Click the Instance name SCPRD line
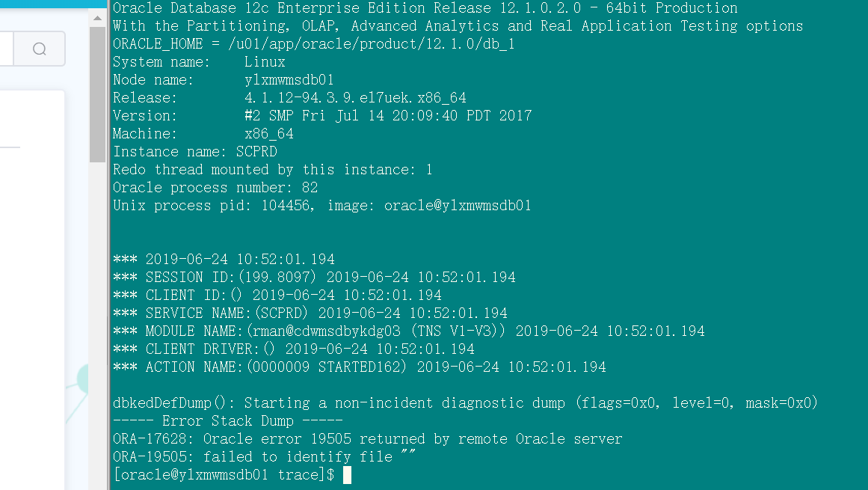Screen dimensions: 868x490 (194, 152)
